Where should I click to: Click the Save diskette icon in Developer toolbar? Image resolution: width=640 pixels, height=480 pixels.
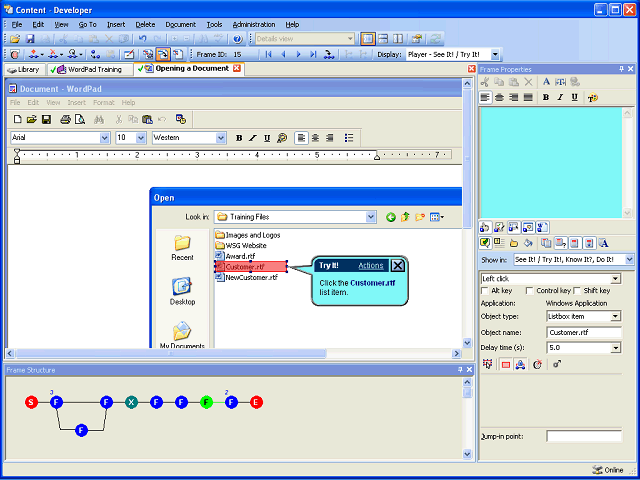coord(30,39)
